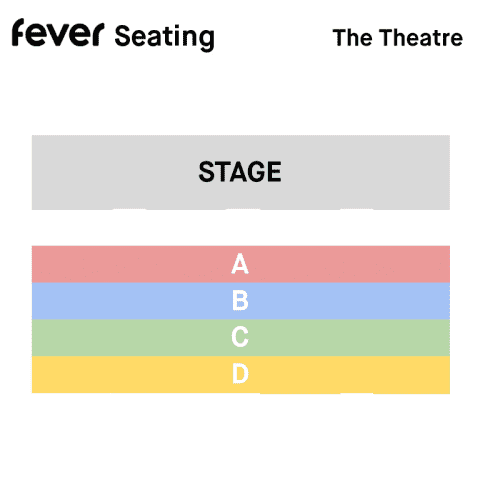Click the Seating heading text
Image resolution: width=480 pixels, height=480 pixels.
[x=164, y=37]
